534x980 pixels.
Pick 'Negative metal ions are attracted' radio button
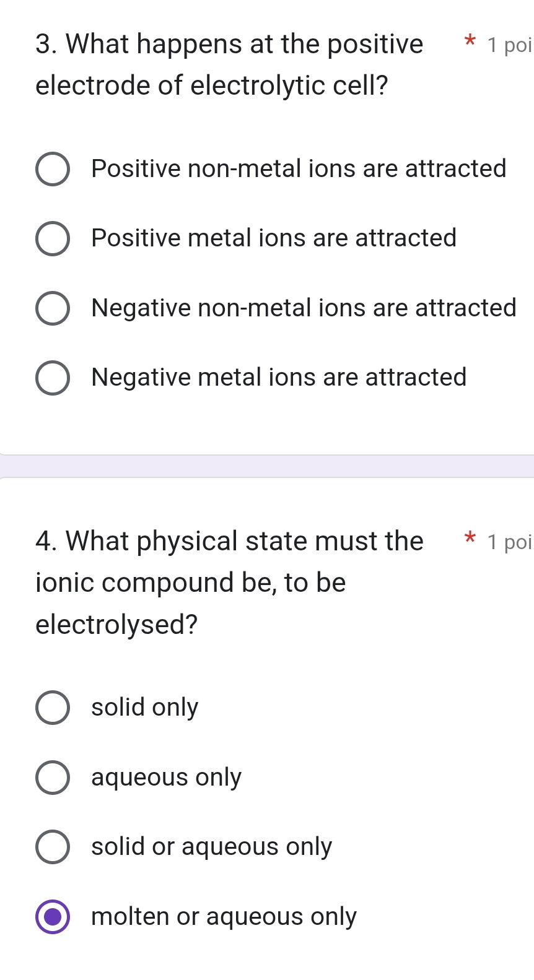point(53,378)
